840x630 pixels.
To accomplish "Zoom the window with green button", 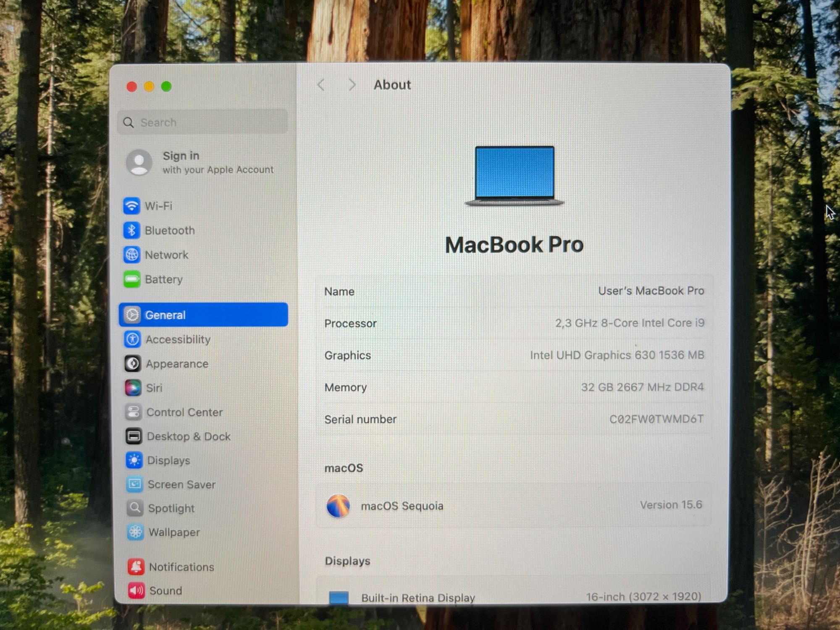I will point(166,87).
